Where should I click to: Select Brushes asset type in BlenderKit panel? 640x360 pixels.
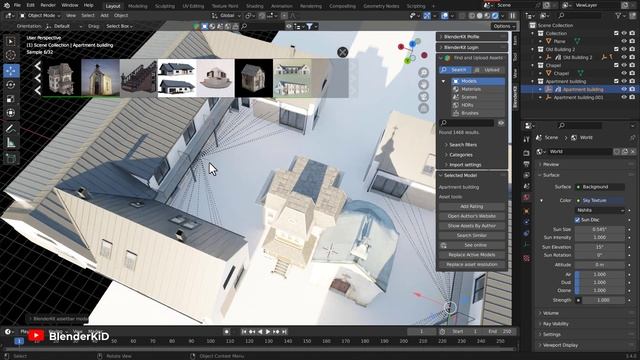click(478, 113)
